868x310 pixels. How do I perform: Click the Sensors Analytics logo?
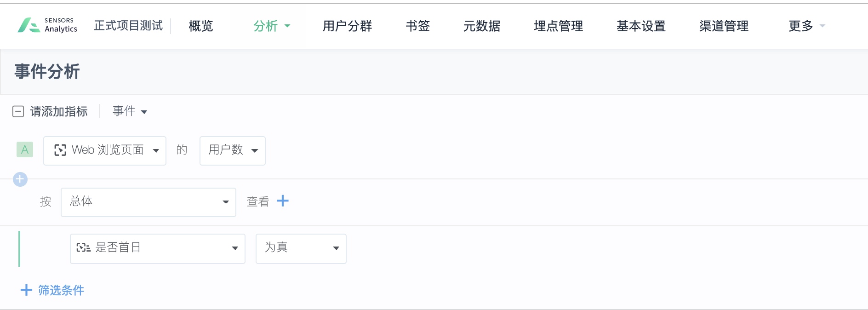[47, 25]
